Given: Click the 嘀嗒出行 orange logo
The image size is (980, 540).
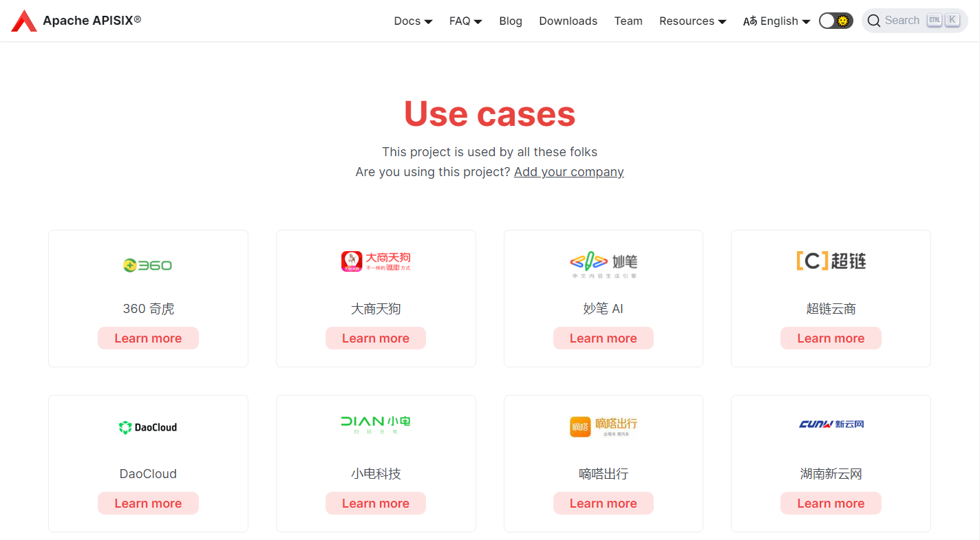Looking at the screenshot, I should (604, 426).
